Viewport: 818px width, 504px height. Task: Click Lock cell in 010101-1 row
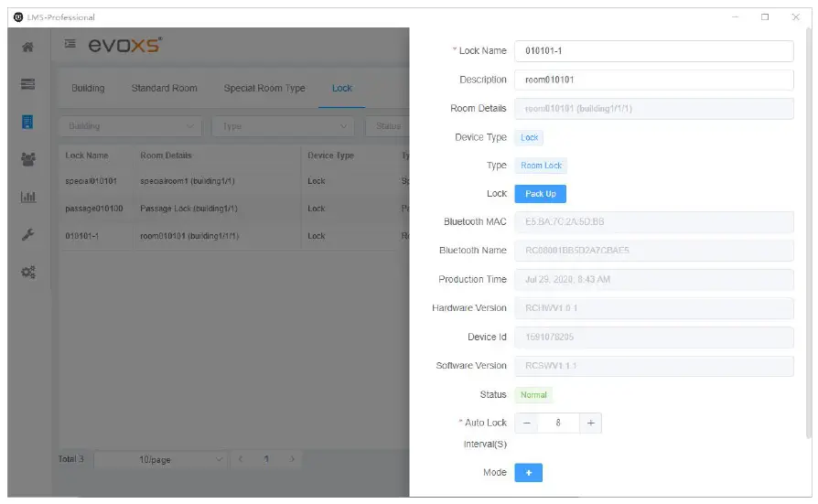pos(317,236)
